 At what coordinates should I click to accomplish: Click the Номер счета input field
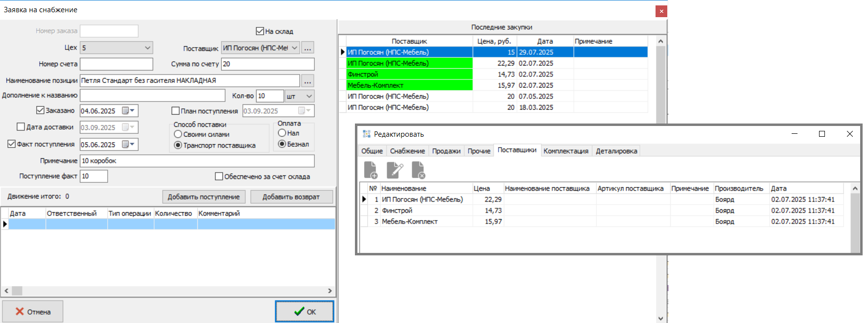click(x=117, y=64)
